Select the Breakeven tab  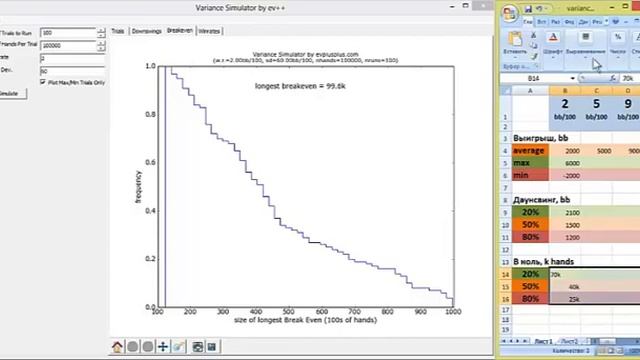point(180,31)
